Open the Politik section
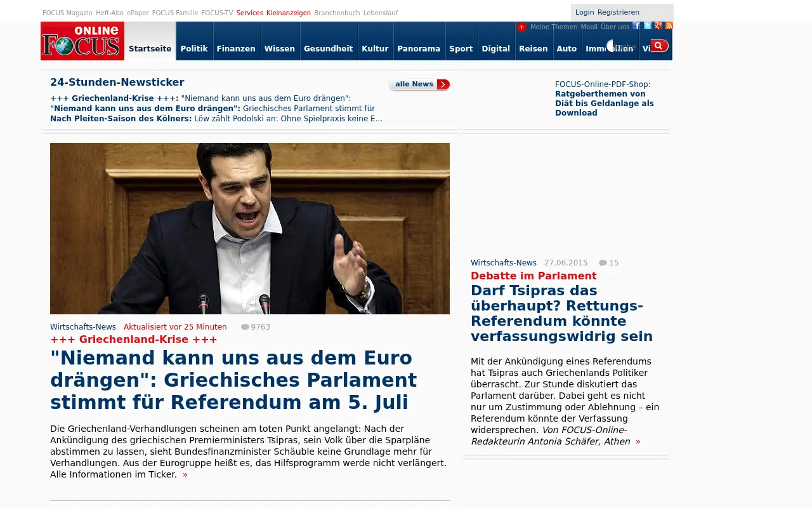 click(194, 49)
